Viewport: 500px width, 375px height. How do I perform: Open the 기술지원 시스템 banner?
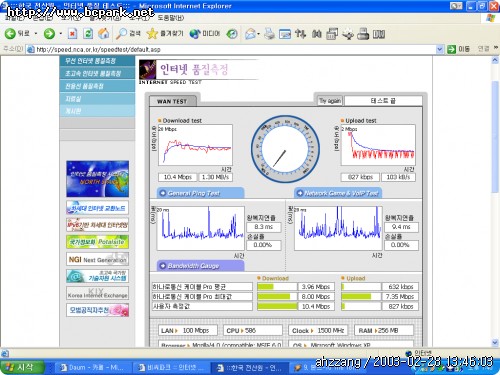click(97, 276)
